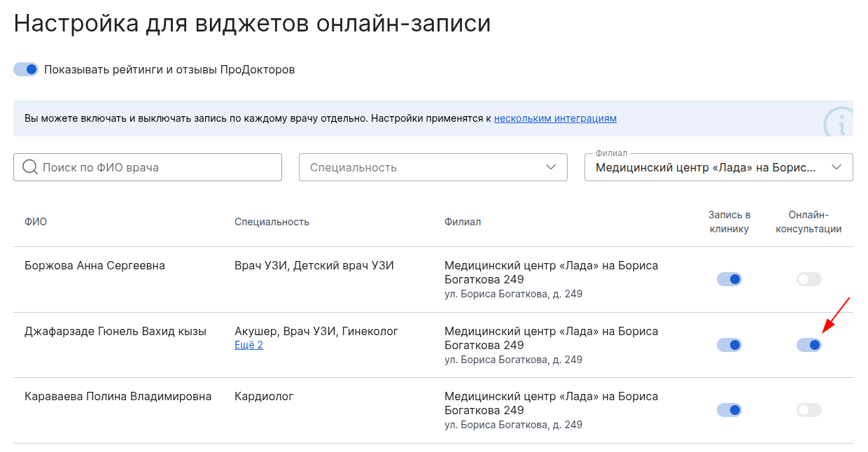Show more specialties via Ещё 2 link
Viewport: 868px width, 452px height.
[248, 345]
